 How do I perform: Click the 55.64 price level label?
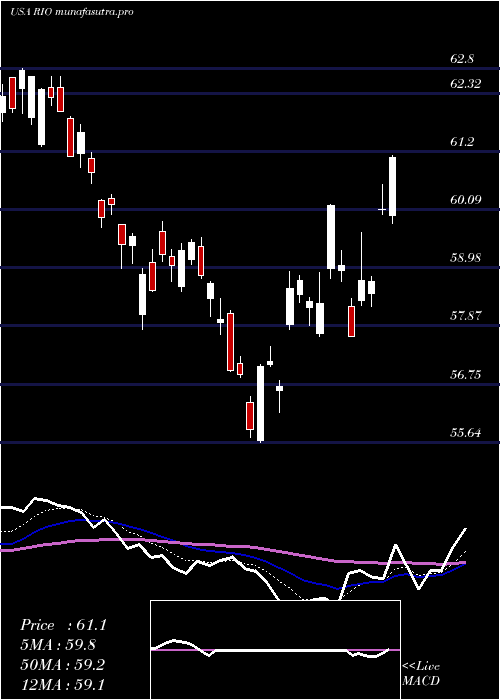click(466, 433)
